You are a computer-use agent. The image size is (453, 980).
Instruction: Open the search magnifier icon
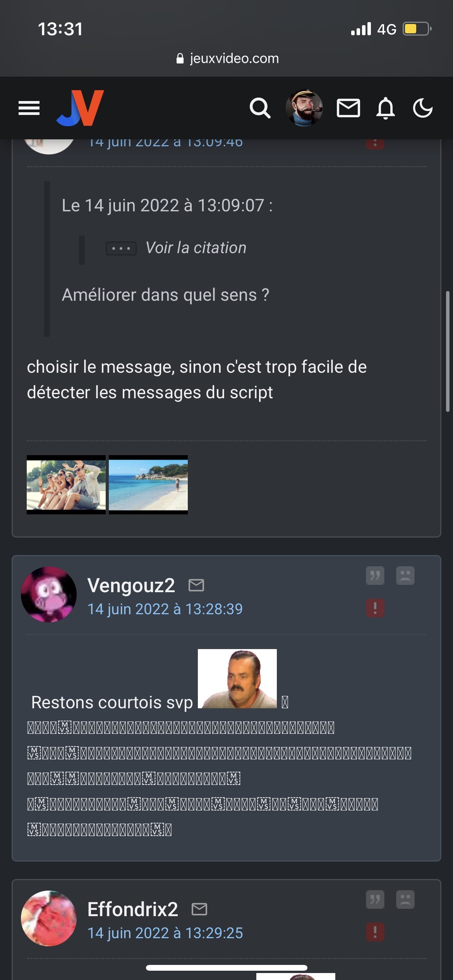260,108
